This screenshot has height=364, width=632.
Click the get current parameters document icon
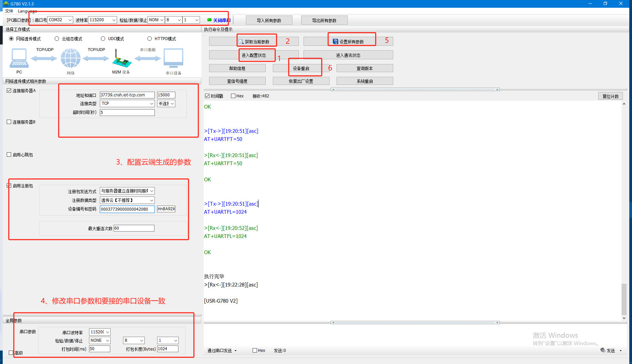[x=241, y=42]
